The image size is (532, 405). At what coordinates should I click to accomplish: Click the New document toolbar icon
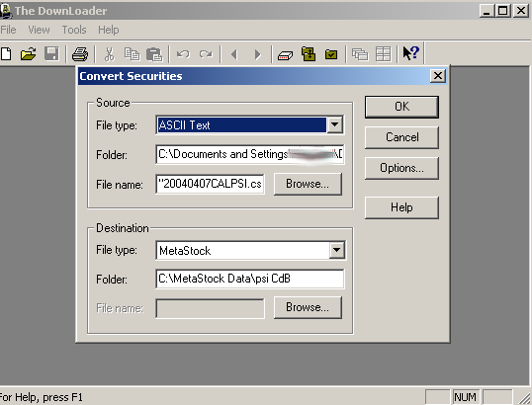click(x=6, y=54)
